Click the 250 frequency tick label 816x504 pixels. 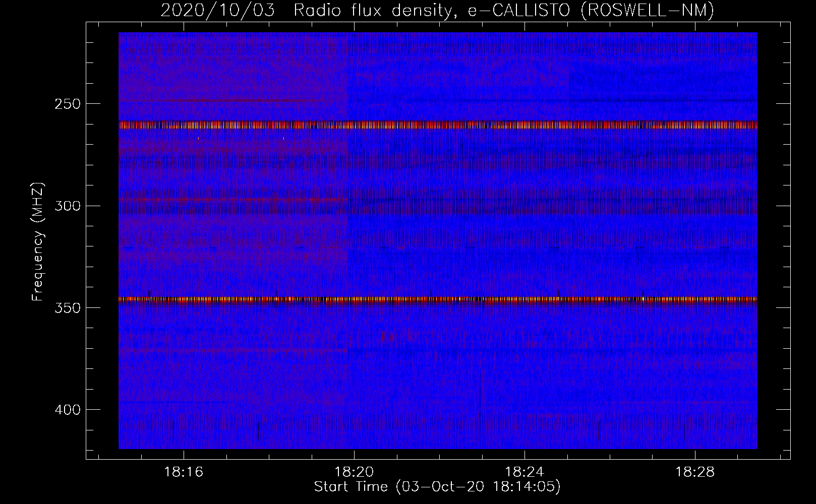pos(68,104)
